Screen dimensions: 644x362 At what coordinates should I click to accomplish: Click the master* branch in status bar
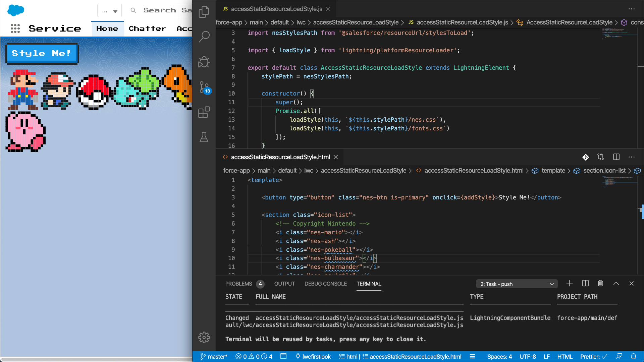[214, 357]
